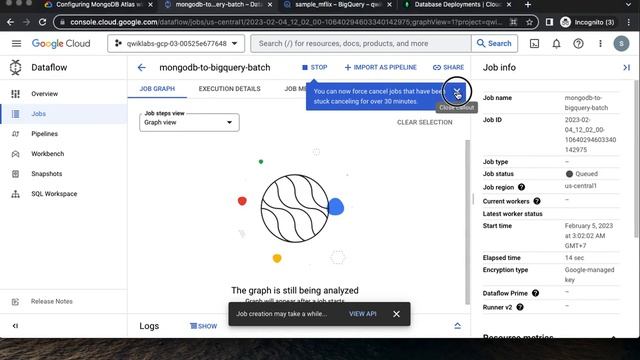The image size is (640, 360).
Task: Click Import as Pipeline
Action: 380,67
